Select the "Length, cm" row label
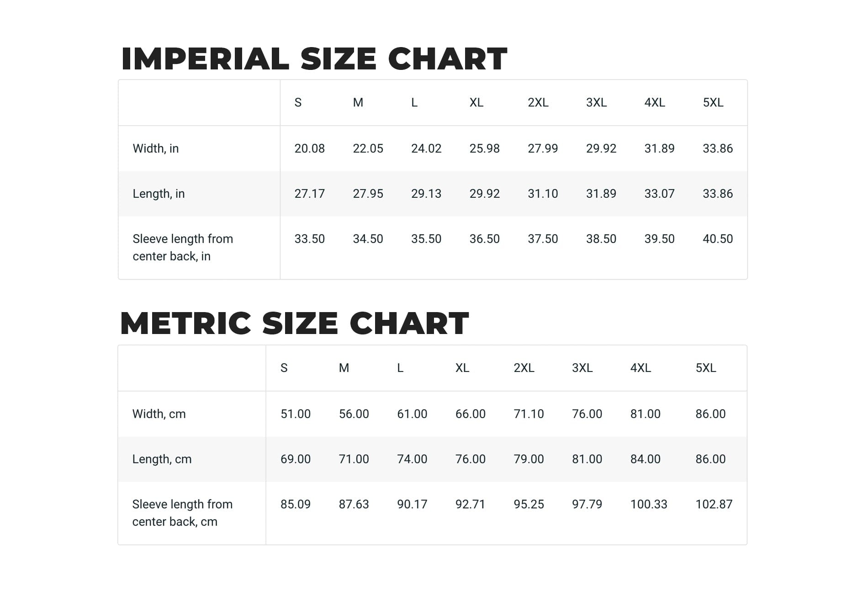 (x=162, y=459)
